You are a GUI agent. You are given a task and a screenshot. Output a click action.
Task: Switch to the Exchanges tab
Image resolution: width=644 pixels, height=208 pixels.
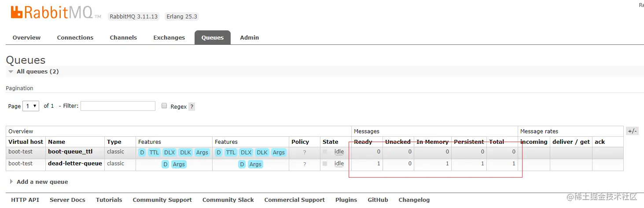pyautogui.click(x=169, y=38)
